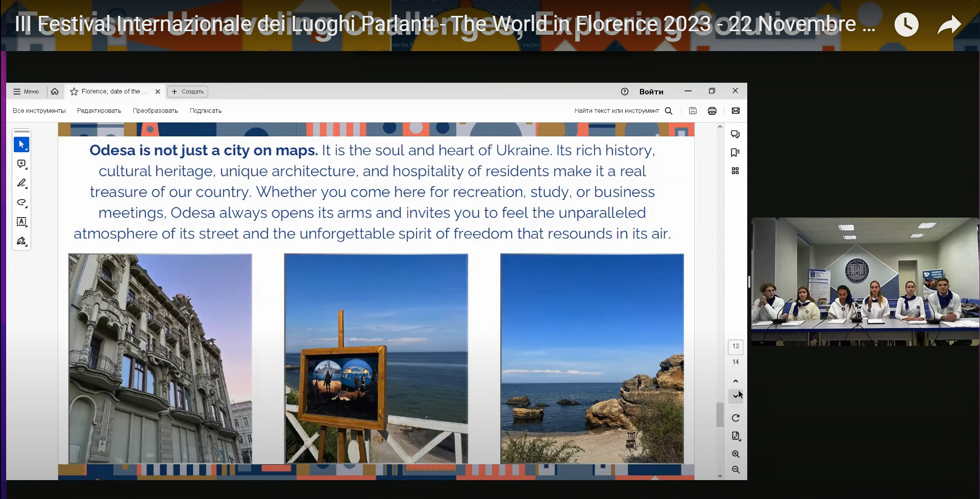Screen dimensions: 980x499
Task: Open the bookmarks panel icon
Action: point(735,153)
